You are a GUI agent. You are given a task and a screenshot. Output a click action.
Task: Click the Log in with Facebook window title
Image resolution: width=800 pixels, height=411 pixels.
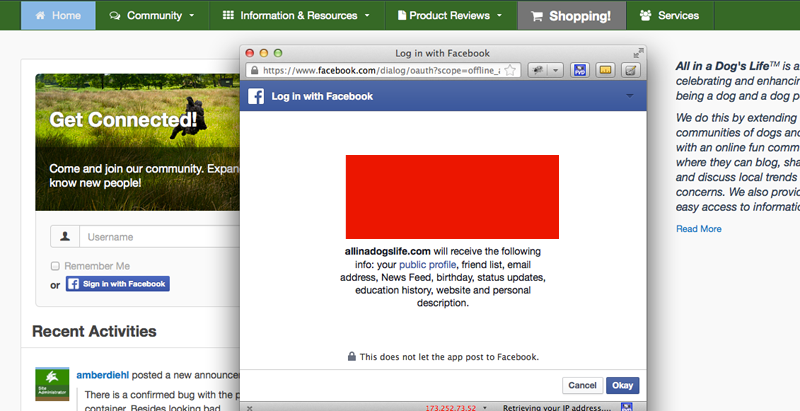[x=442, y=53]
